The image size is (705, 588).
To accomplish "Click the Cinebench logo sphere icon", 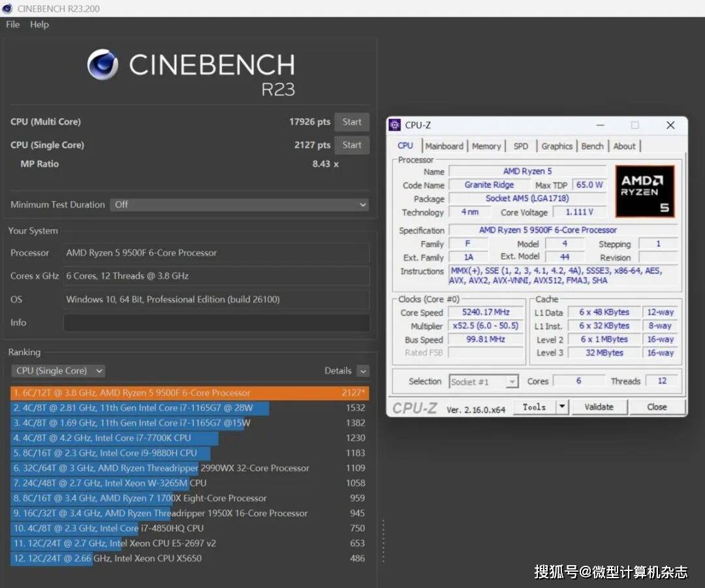I will coord(102,65).
